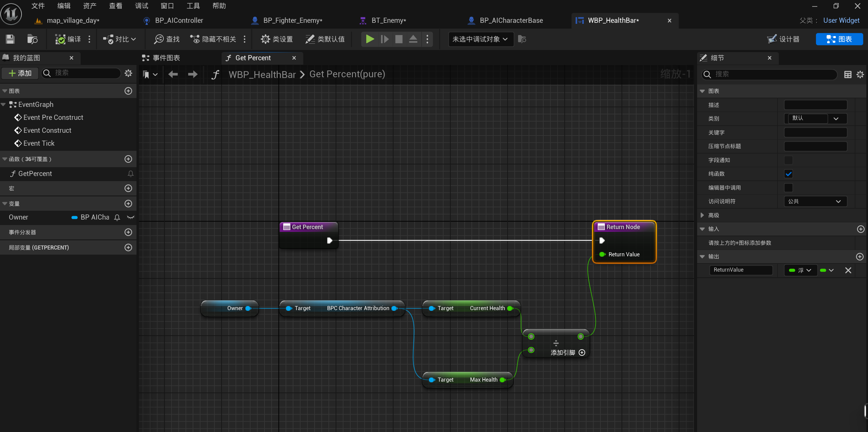Click the Compile (编译) button

(68, 39)
